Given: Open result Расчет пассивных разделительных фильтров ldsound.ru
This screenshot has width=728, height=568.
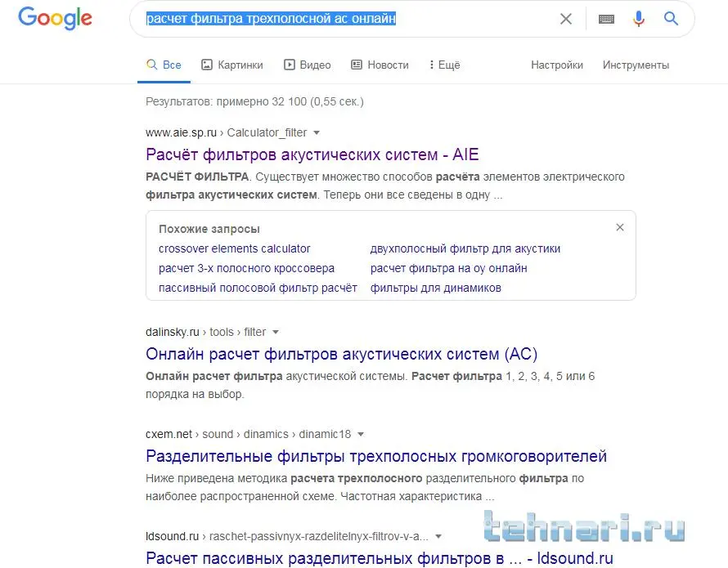Looking at the screenshot, I should click(x=380, y=558).
